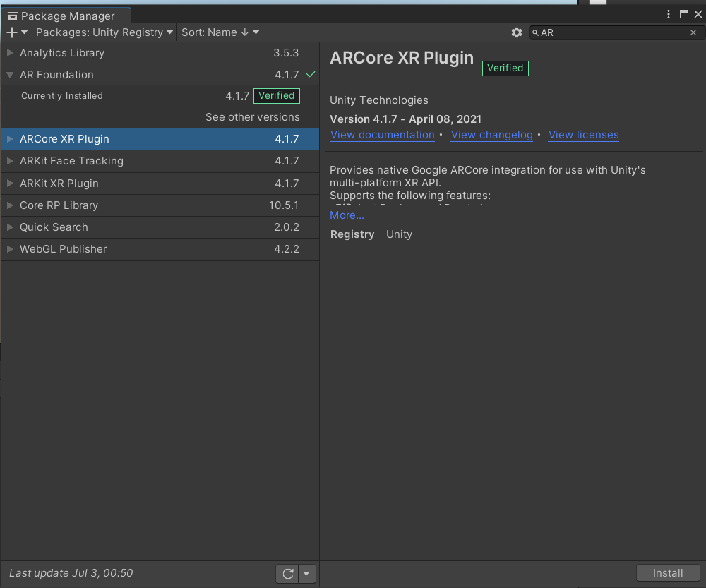Clear the AR search text
706x588 pixels.
(x=693, y=32)
